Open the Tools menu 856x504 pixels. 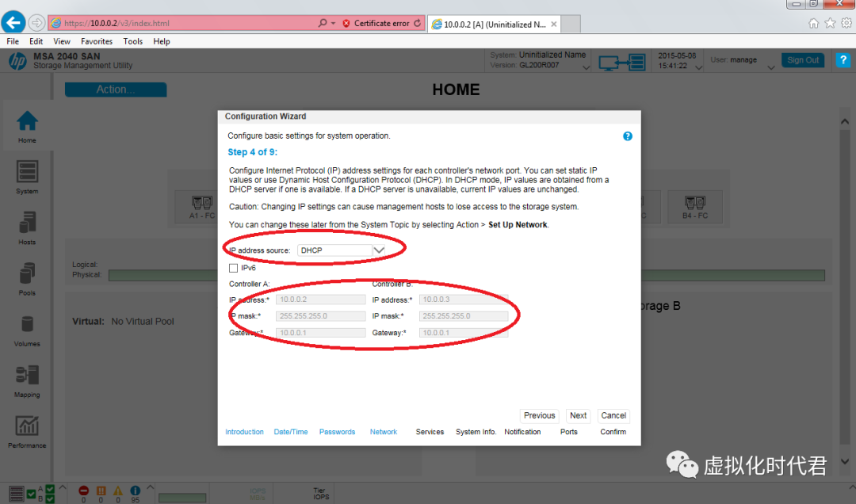coord(132,41)
